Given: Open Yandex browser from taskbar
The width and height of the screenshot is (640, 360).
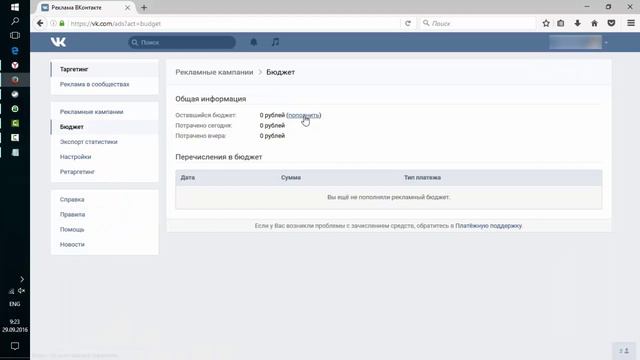Looking at the screenshot, I should (x=15, y=65).
